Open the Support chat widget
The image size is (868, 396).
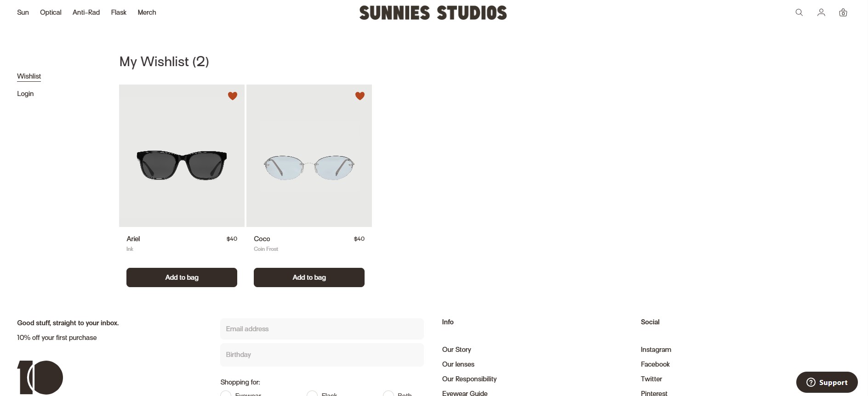point(826,382)
